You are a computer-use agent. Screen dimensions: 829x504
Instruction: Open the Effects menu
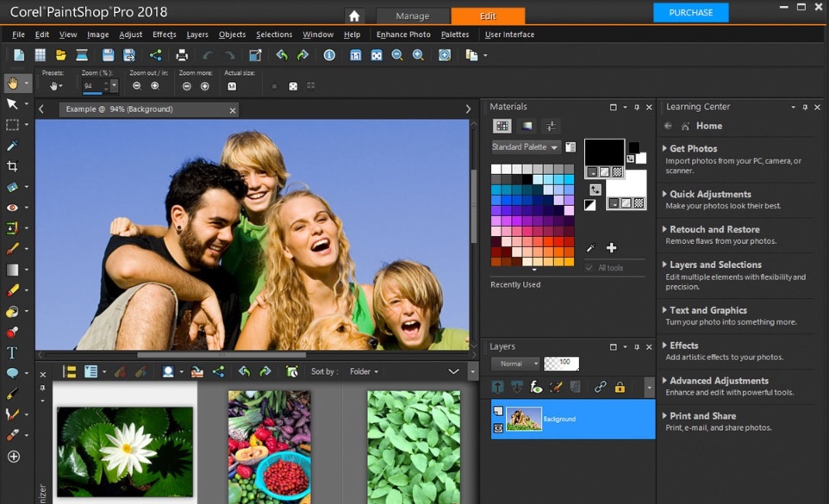[x=164, y=34]
